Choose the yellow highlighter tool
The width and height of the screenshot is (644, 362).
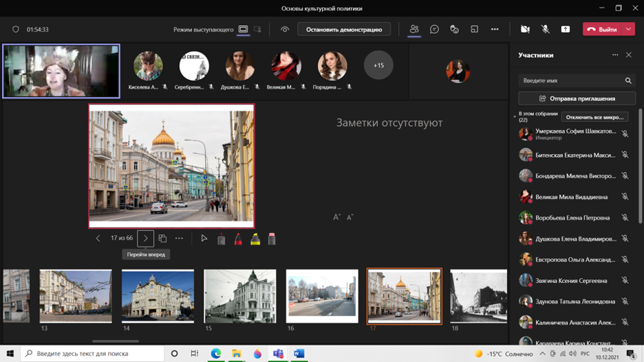pos(255,239)
